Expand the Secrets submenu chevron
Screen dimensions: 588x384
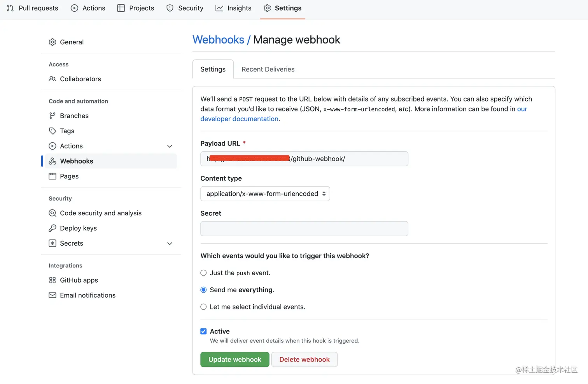pyautogui.click(x=170, y=244)
